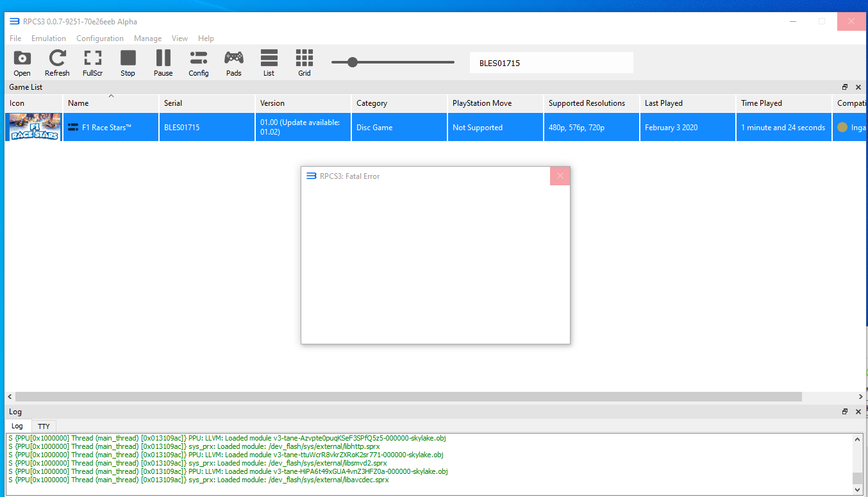Click the BLES01715 serial cell
This screenshot has height=497, width=868.
(207, 127)
